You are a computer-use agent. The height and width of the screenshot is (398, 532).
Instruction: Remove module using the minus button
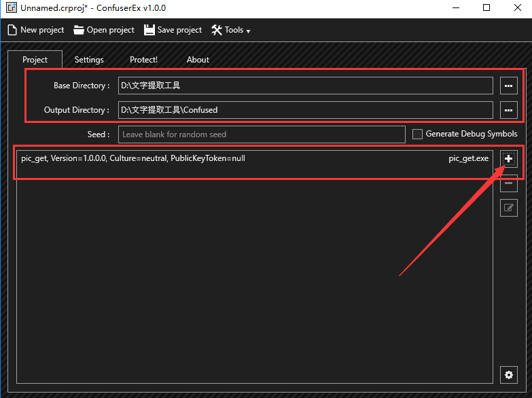click(x=508, y=183)
